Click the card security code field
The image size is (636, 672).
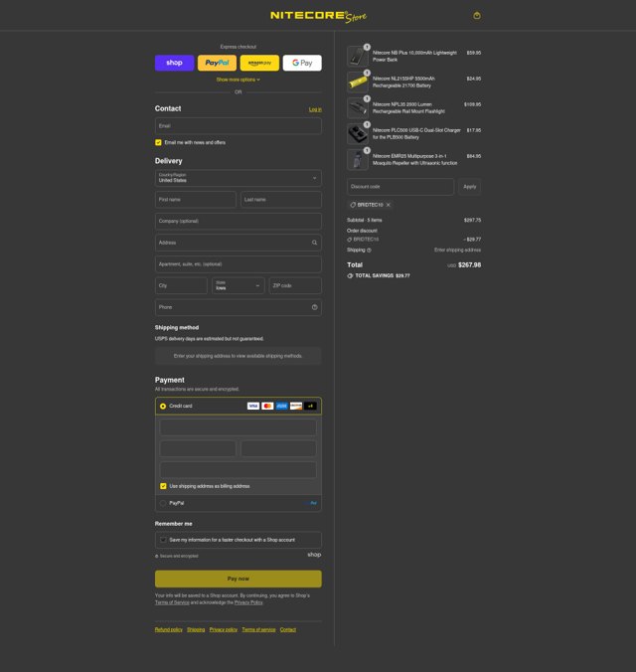(x=278, y=448)
